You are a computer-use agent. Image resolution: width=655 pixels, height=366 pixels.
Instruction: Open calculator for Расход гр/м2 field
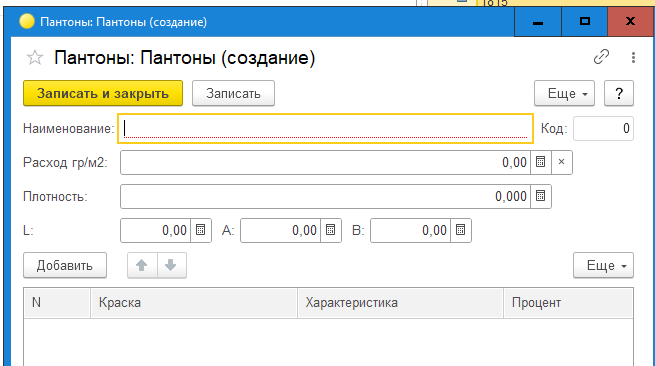coord(541,162)
